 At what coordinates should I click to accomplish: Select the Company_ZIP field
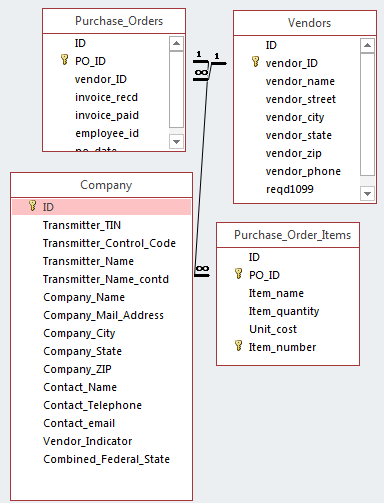pyautogui.click(x=77, y=369)
